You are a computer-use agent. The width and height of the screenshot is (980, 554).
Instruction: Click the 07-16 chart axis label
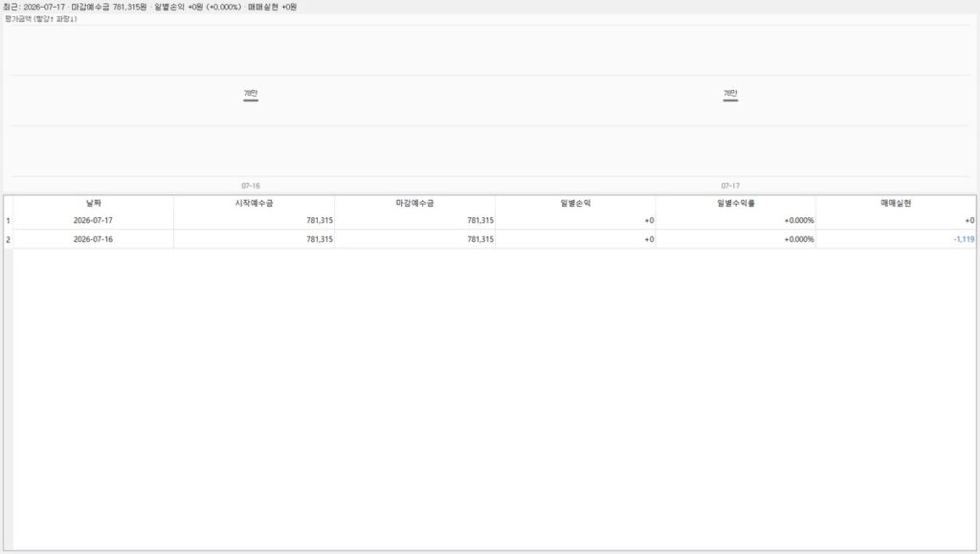pyautogui.click(x=251, y=187)
